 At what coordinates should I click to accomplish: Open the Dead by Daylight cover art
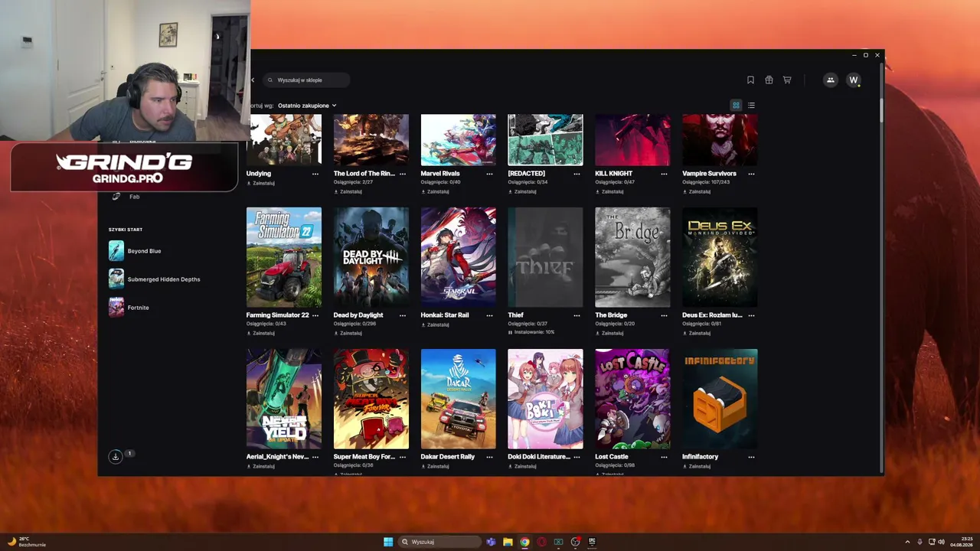tap(371, 257)
